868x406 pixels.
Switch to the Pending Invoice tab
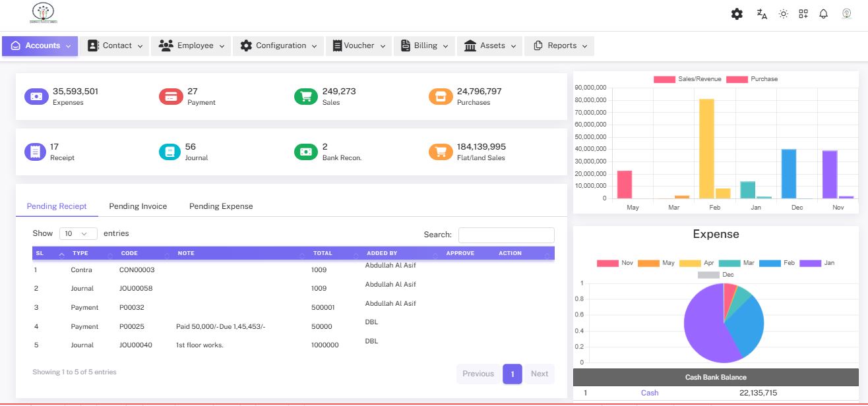pos(138,206)
